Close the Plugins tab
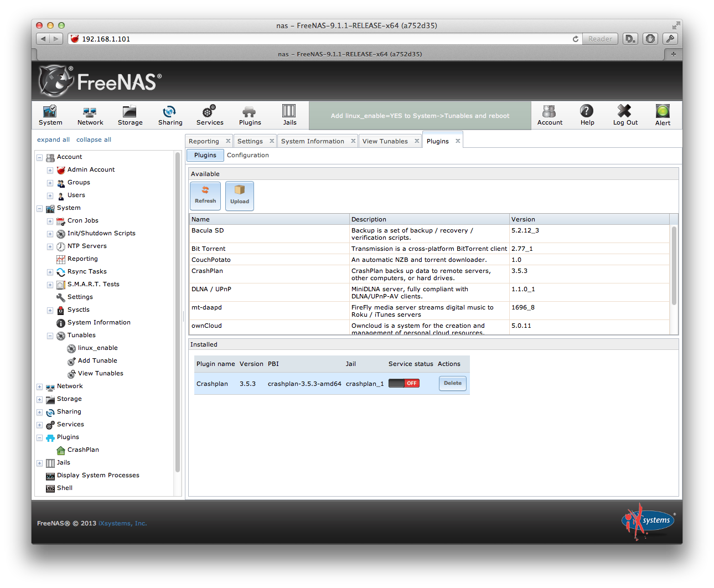Image resolution: width=714 pixels, height=588 pixels. (458, 141)
